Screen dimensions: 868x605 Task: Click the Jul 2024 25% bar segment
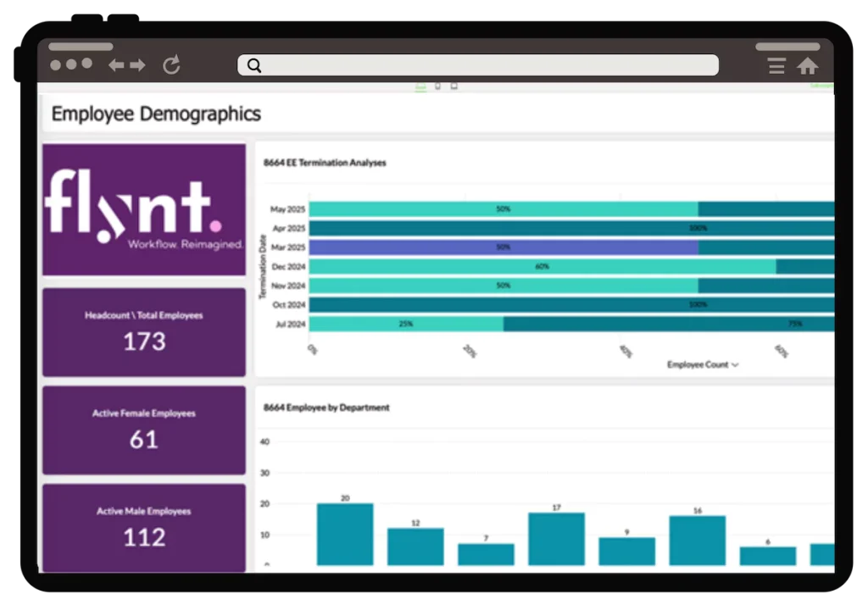pyautogui.click(x=406, y=324)
